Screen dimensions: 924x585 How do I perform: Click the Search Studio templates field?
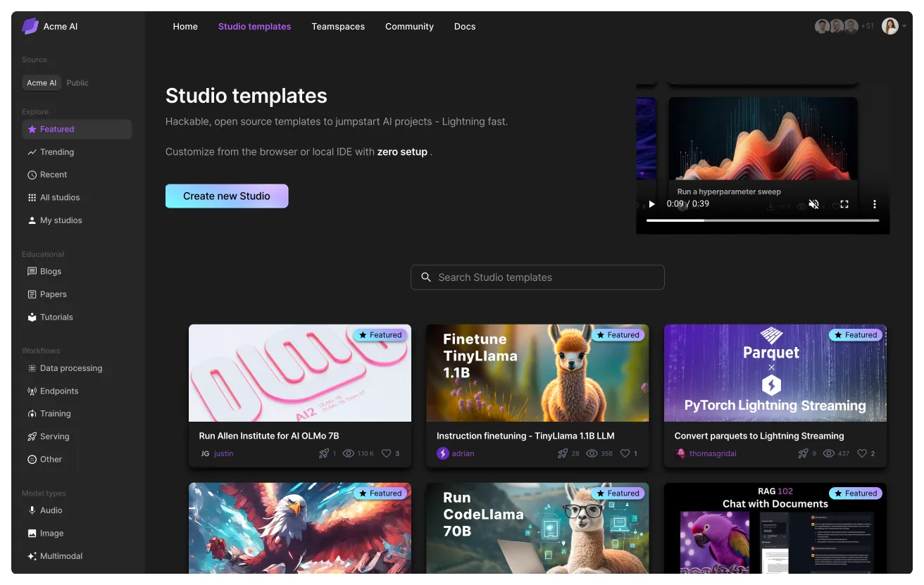[x=537, y=277]
